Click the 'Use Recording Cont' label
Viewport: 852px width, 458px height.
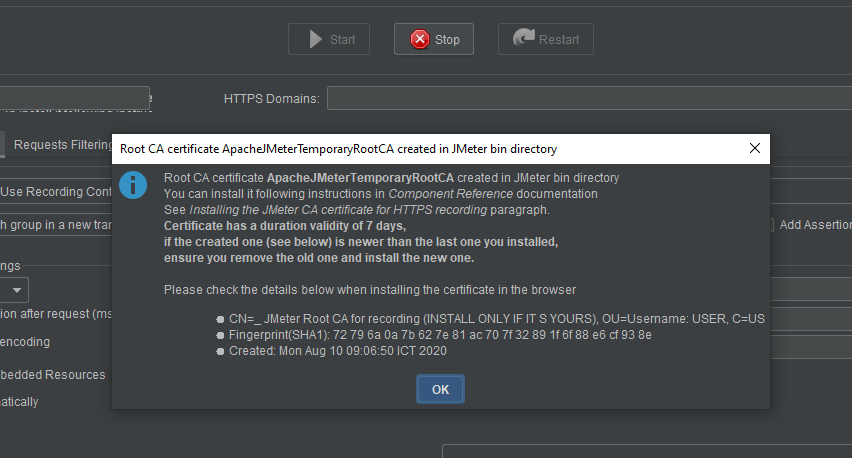pyautogui.click(x=56, y=192)
